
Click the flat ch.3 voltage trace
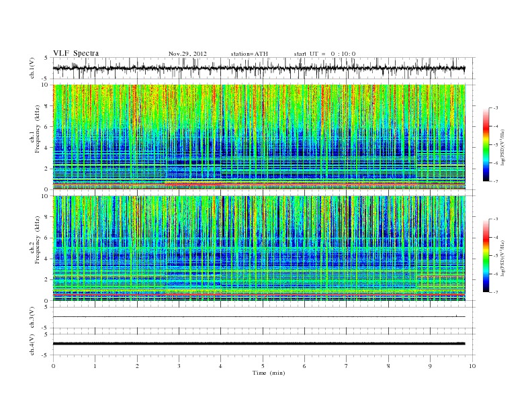[x=259, y=317]
